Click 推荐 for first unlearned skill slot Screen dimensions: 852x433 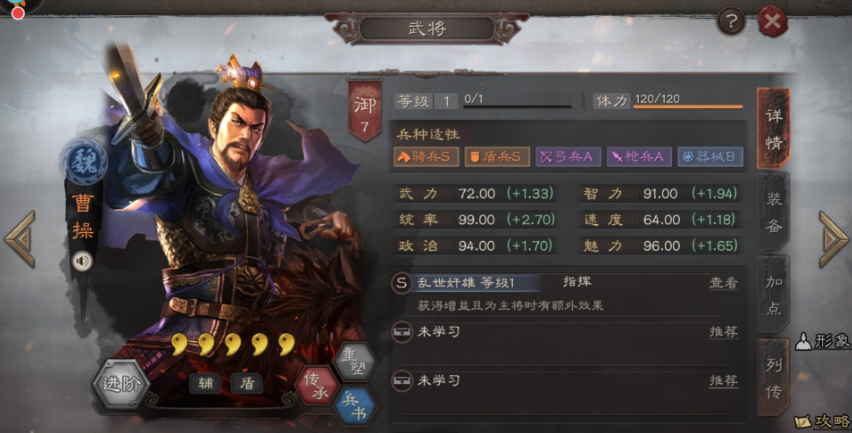point(723,331)
